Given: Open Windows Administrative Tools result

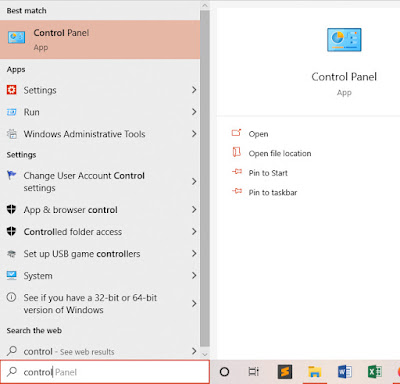Looking at the screenshot, I should point(100,134).
